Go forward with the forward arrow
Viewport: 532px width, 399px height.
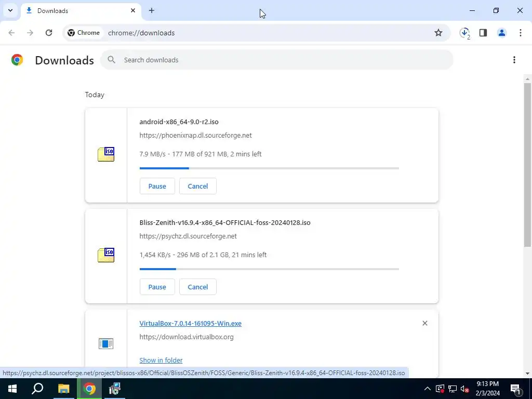click(30, 33)
